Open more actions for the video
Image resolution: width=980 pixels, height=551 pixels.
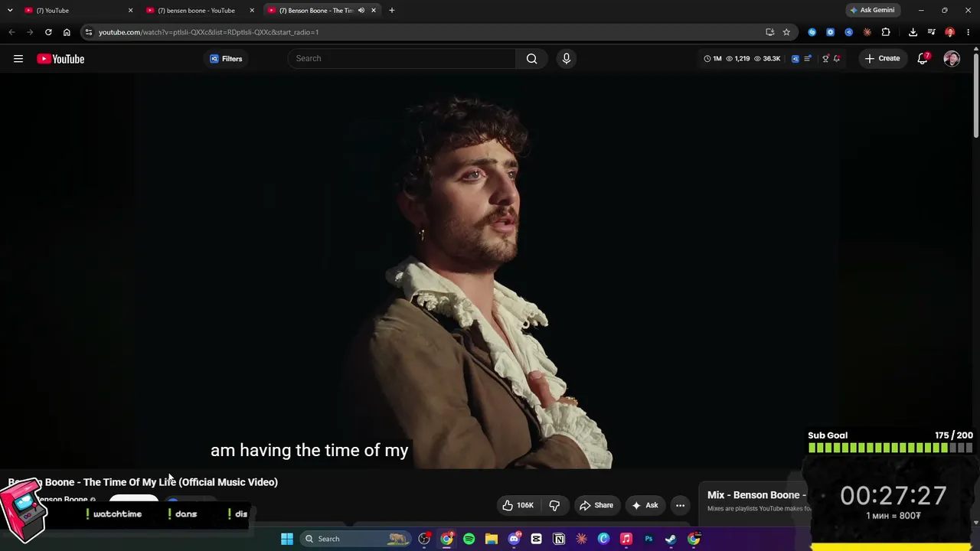[x=680, y=505]
